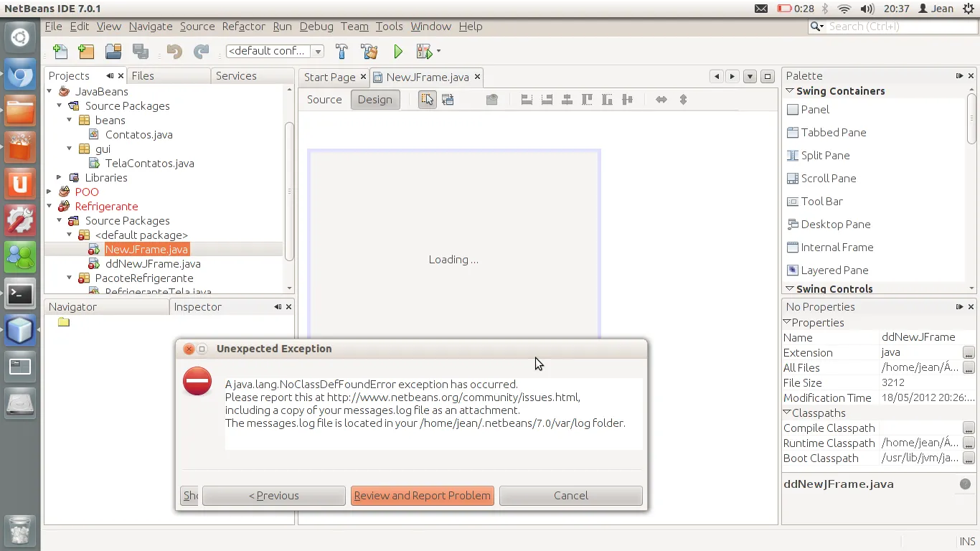Open Ubuntu Software Center from the launcher
Screen dimensions: 980x551
(x=20, y=148)
